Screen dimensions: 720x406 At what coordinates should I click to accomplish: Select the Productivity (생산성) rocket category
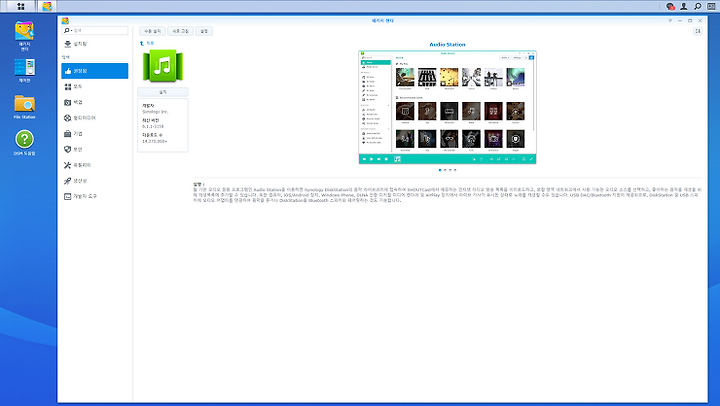(95, 180)
